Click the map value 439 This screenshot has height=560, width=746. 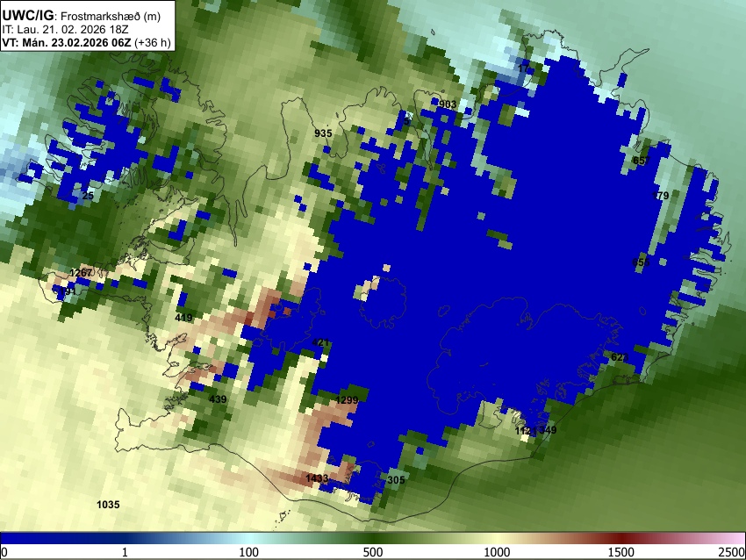[218, 399]
